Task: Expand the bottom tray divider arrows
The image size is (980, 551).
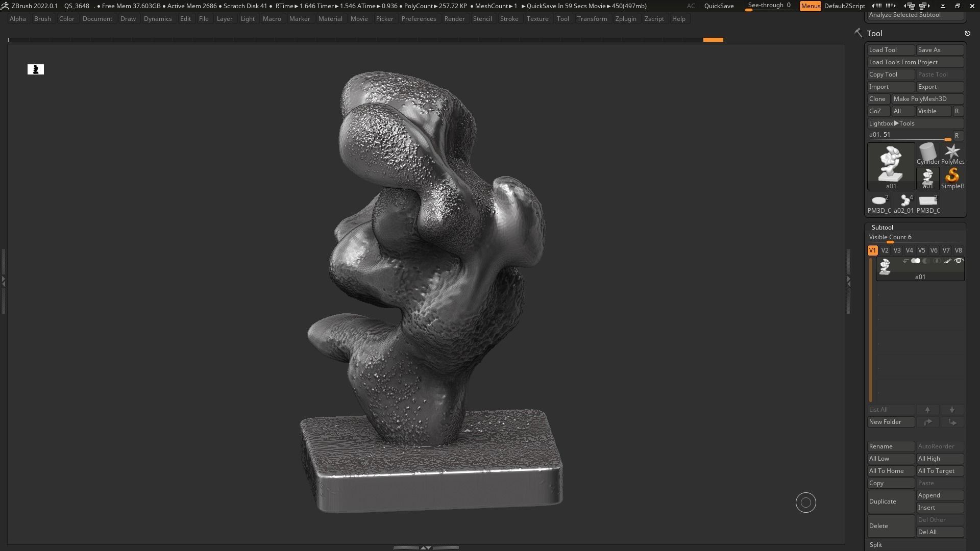Action: [x=425, y=548]
